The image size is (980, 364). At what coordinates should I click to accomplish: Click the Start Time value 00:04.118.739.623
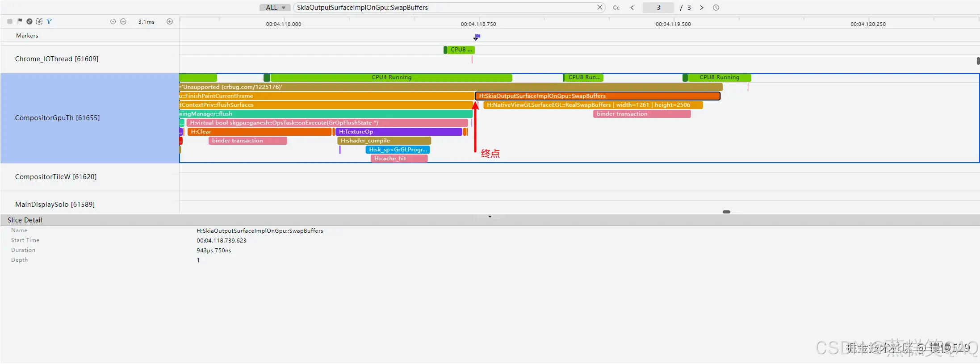[x=222, y=241]
